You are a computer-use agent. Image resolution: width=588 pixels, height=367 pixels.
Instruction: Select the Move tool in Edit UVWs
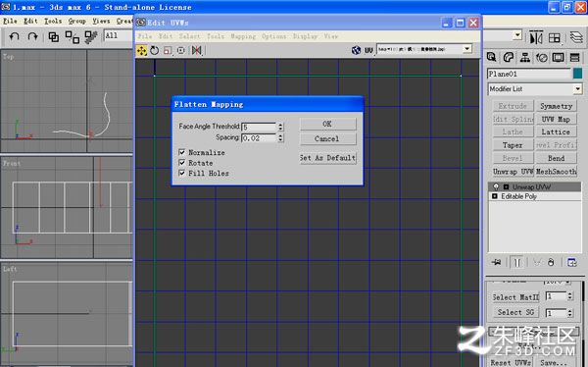tap(142, 50)
